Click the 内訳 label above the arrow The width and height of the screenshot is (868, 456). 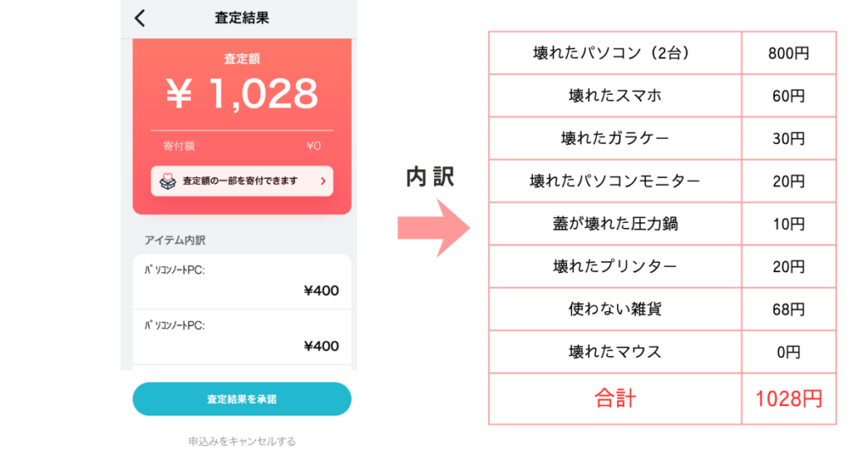coord(430,176)
